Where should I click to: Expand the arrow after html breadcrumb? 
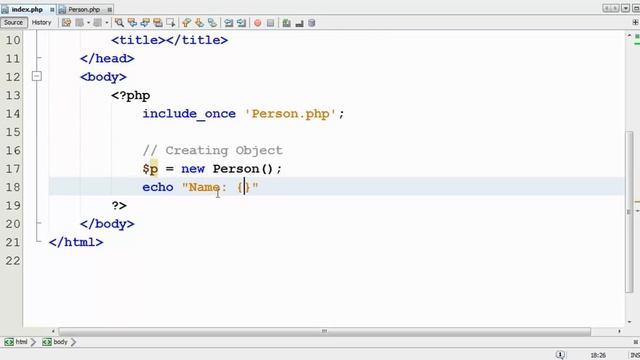coord(33,342)
